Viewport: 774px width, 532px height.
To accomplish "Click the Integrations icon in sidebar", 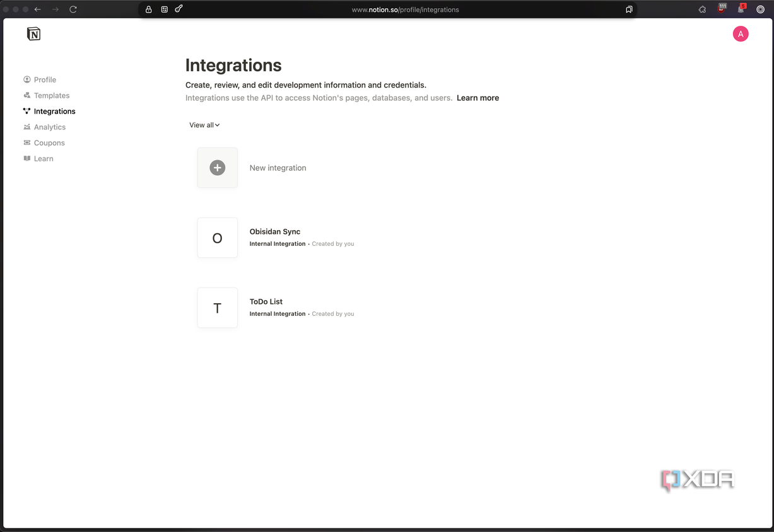I will (27, 111).
